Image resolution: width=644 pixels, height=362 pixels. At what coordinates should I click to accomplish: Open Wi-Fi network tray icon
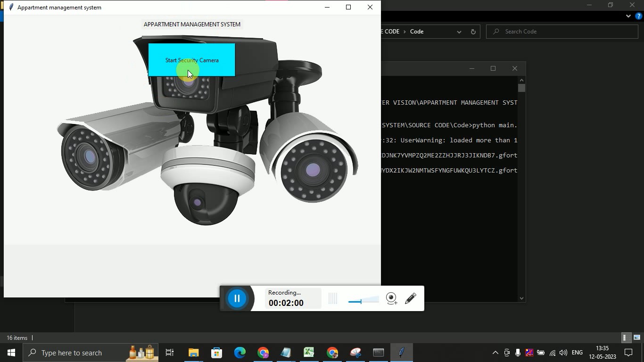(552, 353)
